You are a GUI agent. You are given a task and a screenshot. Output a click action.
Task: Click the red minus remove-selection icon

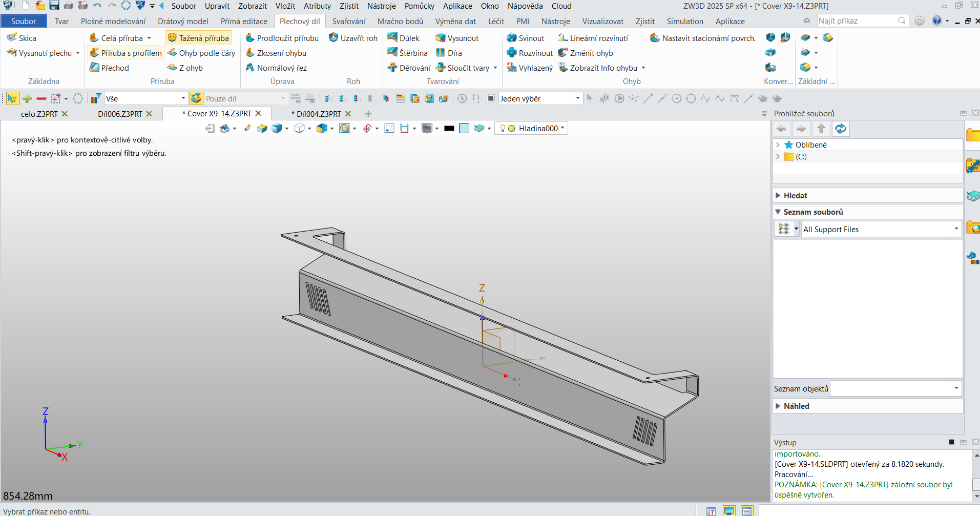tap(41, 98)
